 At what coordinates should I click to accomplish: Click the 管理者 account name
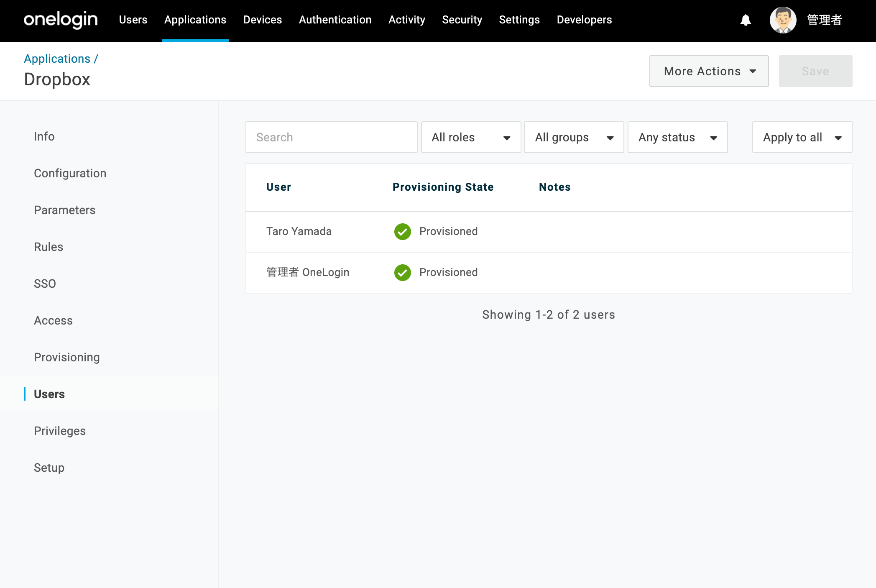pos(824,20)
